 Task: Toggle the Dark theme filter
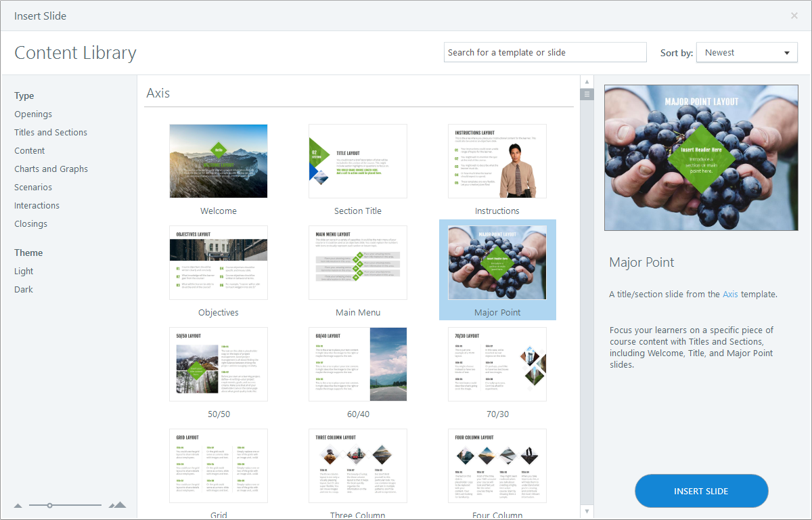[x=23, y=289]
